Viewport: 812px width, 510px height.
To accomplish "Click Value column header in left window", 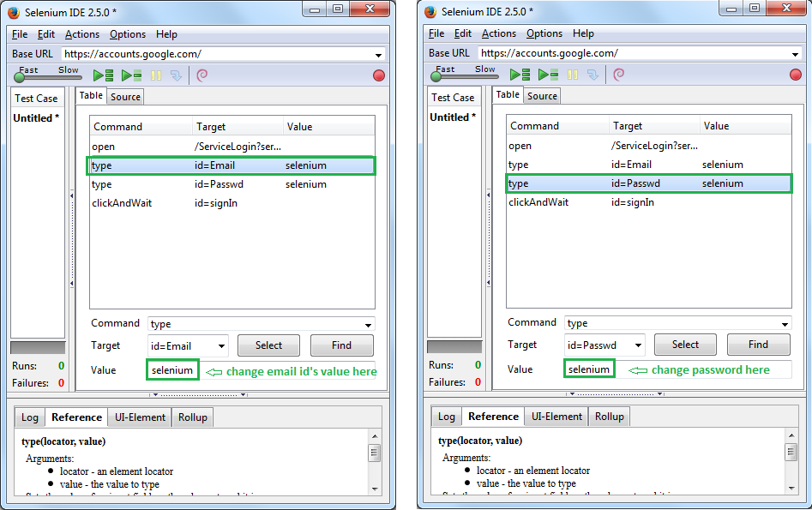I will [x=329, y=127].
